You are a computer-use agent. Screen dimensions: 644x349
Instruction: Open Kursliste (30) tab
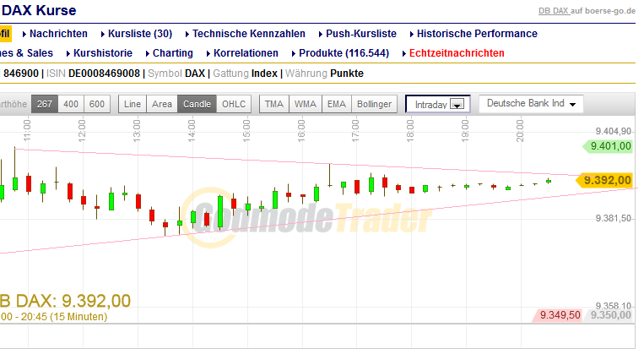[140, 34]
